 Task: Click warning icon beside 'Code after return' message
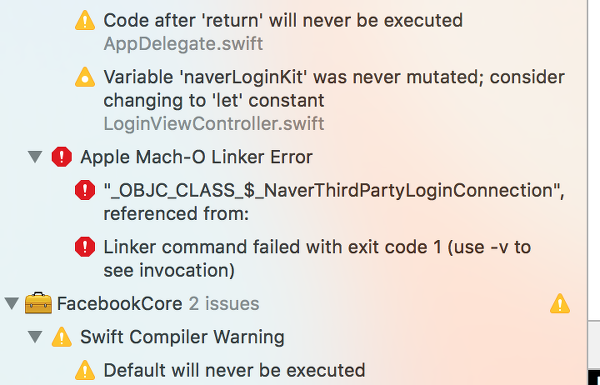85,20
